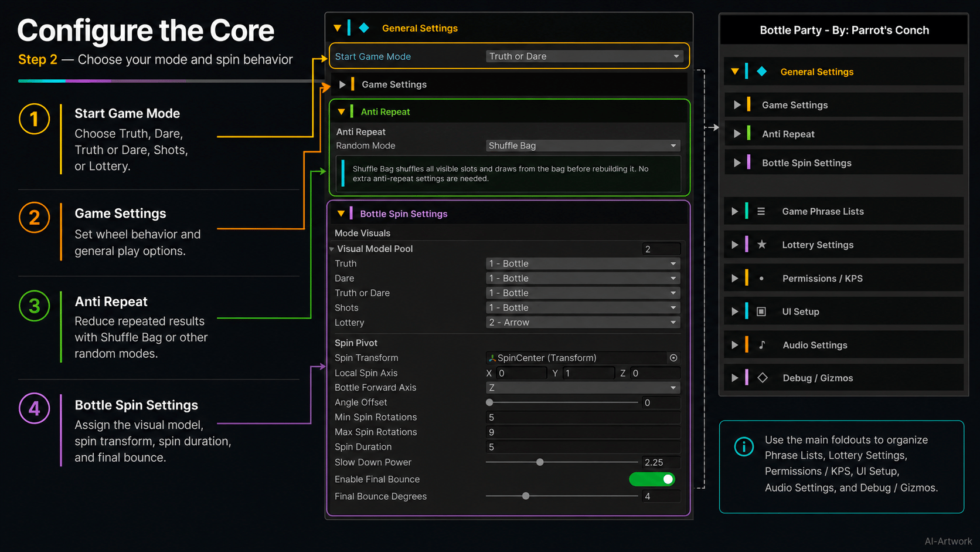Click the Max Spin Rotations value field
This screenshot has height=552, width=980.
583,432
